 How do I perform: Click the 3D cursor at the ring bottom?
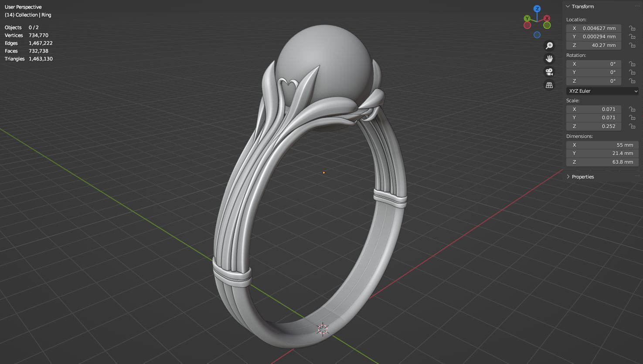pyautogui.click(x=323, y=329)
